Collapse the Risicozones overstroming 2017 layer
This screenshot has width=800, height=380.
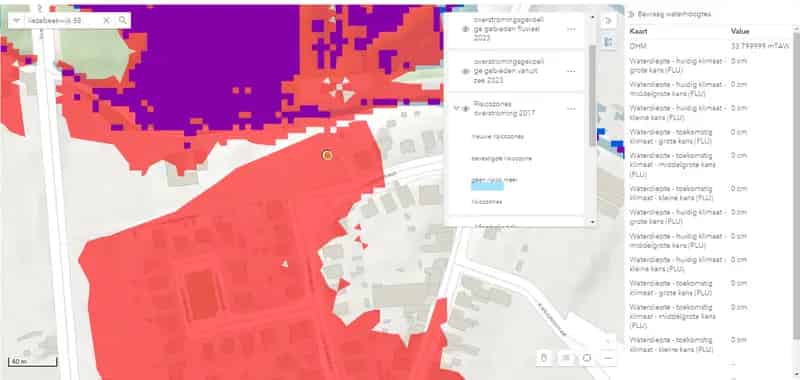pos(456,108)
